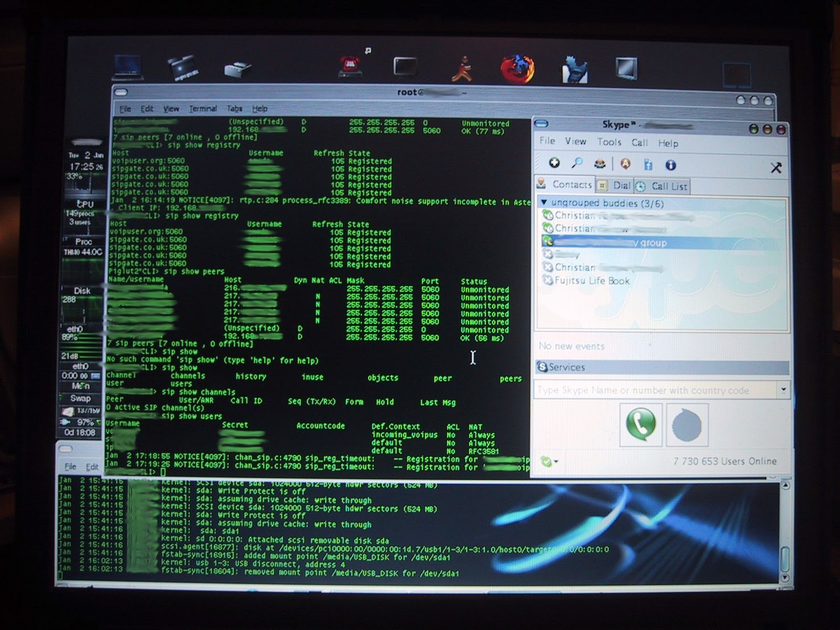840x630 pixels.
Task: Click the green call phone button
Action: click(x=640, y=425)
